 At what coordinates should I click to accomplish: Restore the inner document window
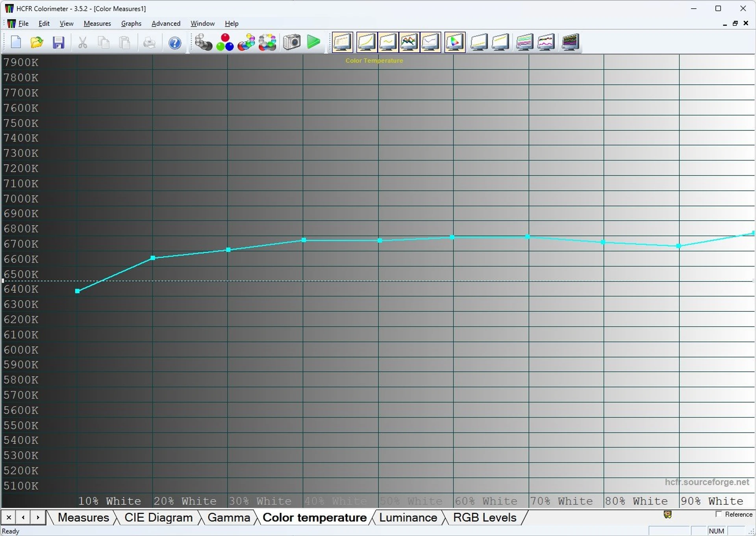(735, 24)
